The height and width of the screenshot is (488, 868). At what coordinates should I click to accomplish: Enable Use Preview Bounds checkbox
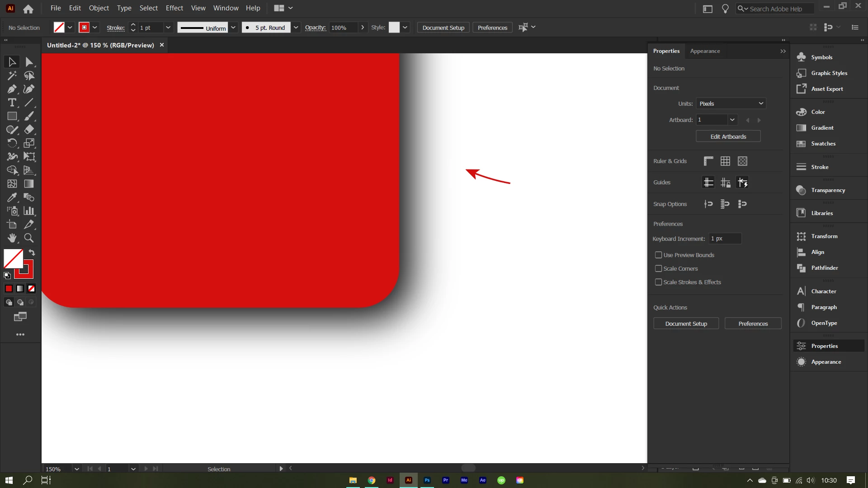[x=659, y=255]
